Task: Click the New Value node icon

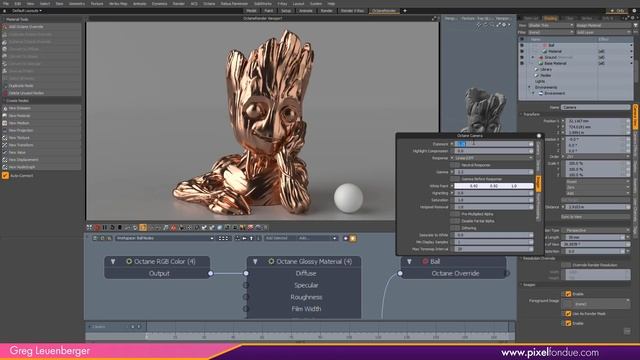Action: (x=5, y=152)
